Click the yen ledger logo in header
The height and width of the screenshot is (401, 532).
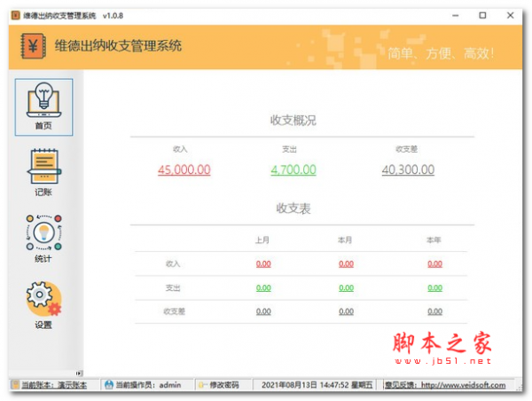(34, 46)
